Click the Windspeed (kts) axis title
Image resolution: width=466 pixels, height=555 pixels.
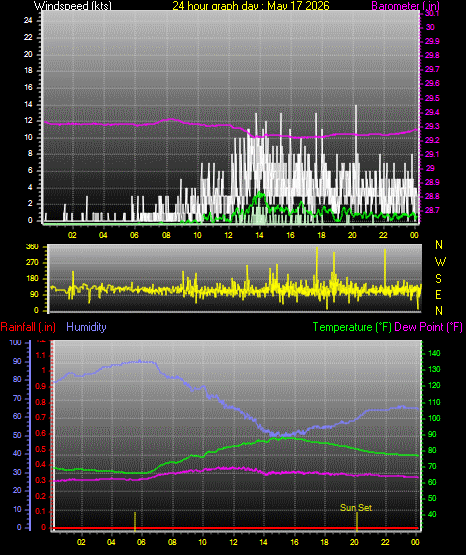click(73, 5)
